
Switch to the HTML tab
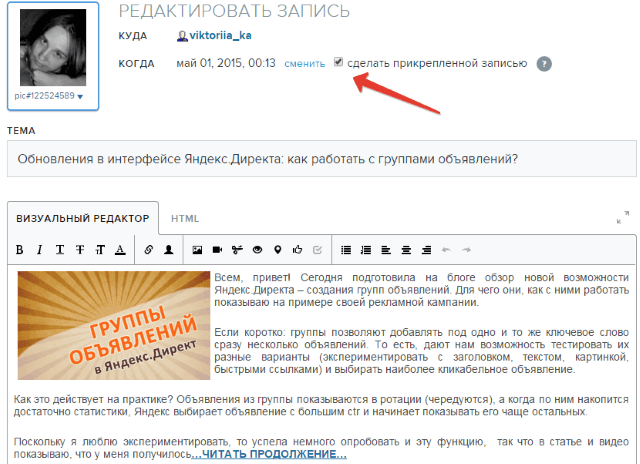[185, 219]
